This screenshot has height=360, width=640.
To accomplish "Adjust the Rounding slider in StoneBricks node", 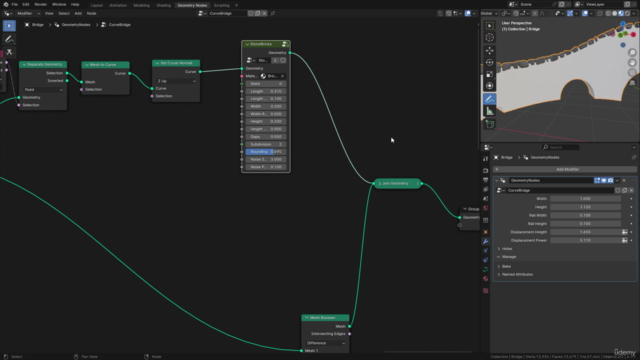I will [266, 152].
